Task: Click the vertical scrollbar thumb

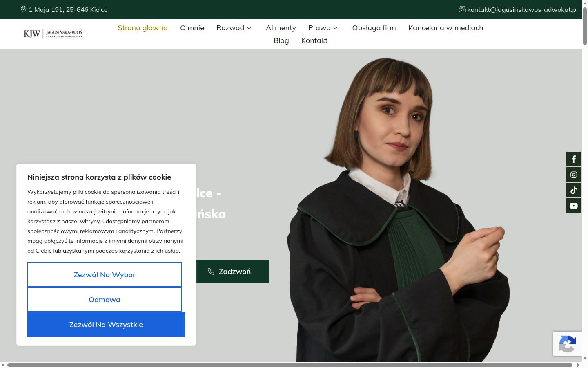Action: [585, 25]
